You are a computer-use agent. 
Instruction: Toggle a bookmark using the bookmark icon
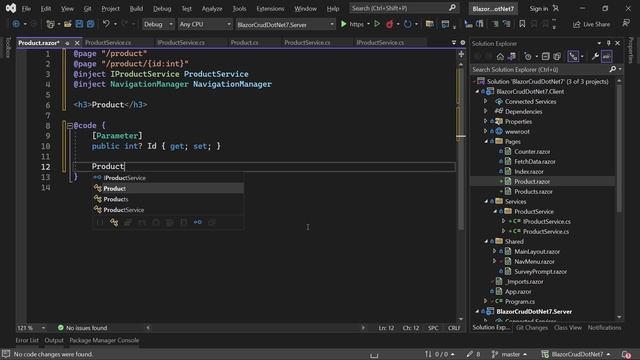click(x=522, y=24)
